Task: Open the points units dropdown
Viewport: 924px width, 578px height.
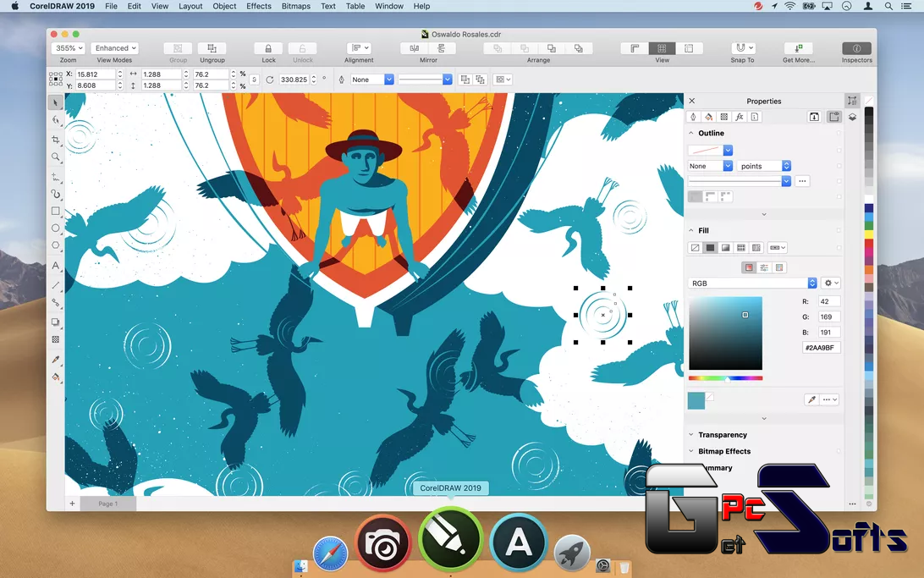Action: pos(764,166)
